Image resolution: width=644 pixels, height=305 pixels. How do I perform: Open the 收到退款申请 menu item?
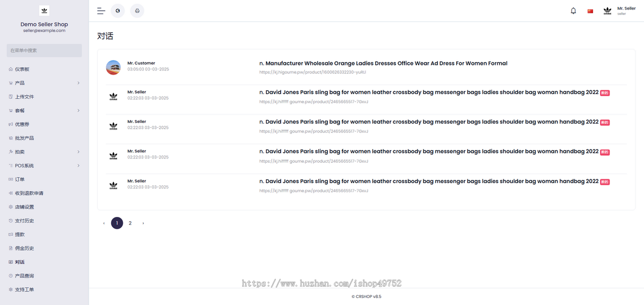pyautogui.click(x=44, y=193)
